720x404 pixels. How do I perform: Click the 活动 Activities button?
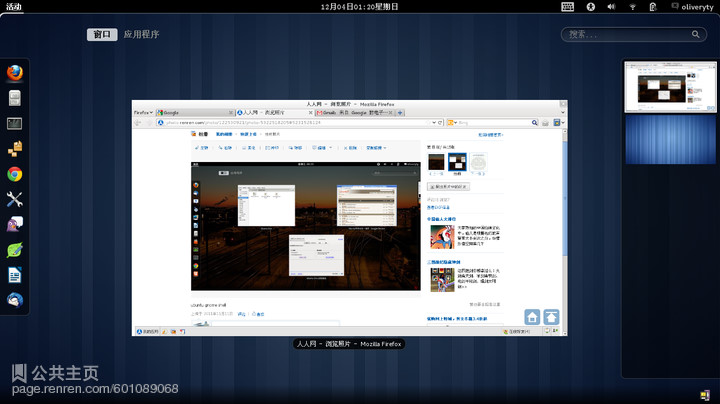click(x=14, y=6)
